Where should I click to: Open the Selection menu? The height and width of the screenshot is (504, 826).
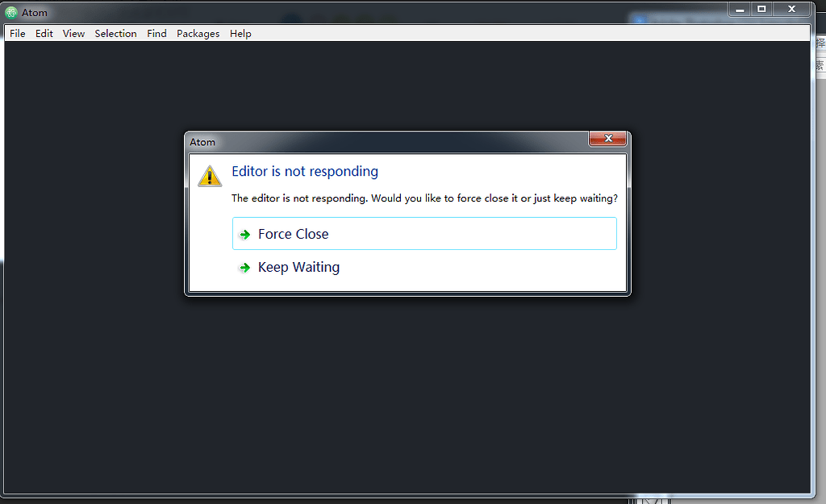tap(116, 34)
